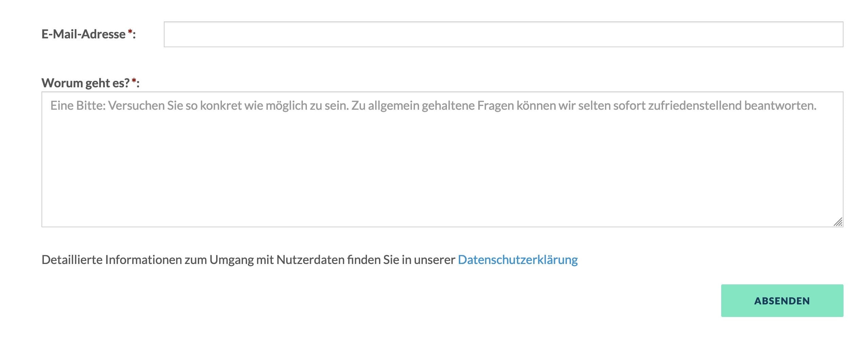
Task: Click the placeholder word 'Fragen' in the message box
Action: point(495,106)
